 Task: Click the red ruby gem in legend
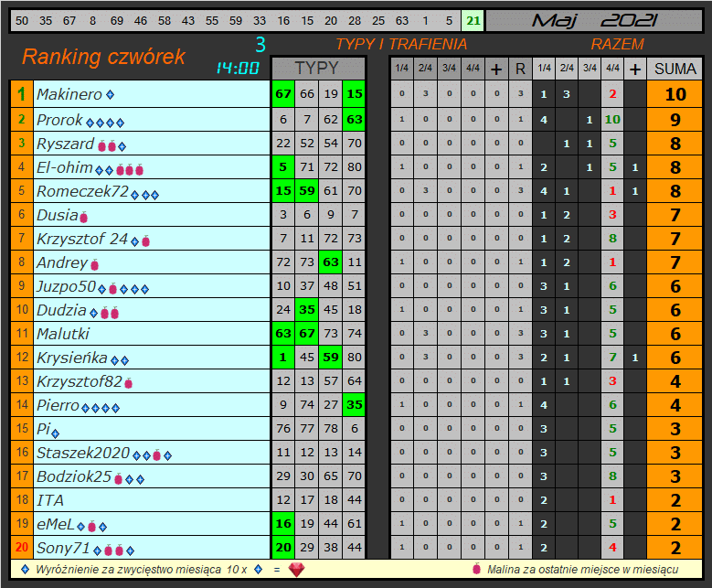pyautogui.click(x=296, y=570)
